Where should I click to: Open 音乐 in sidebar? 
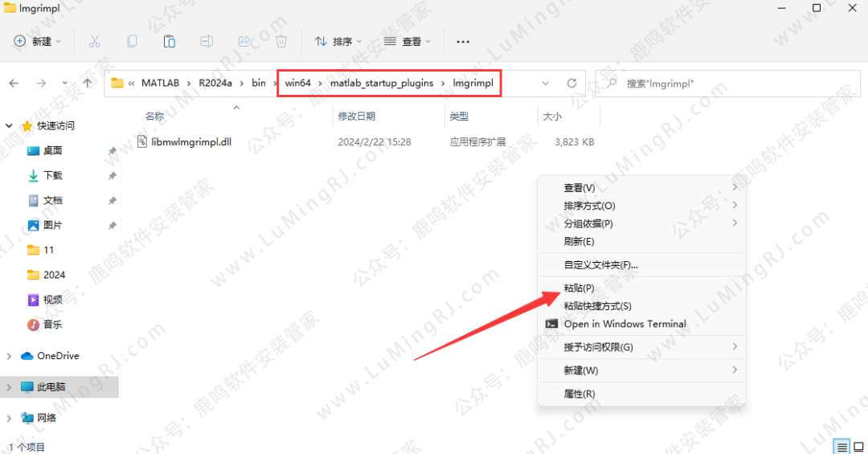pos(52,325)
